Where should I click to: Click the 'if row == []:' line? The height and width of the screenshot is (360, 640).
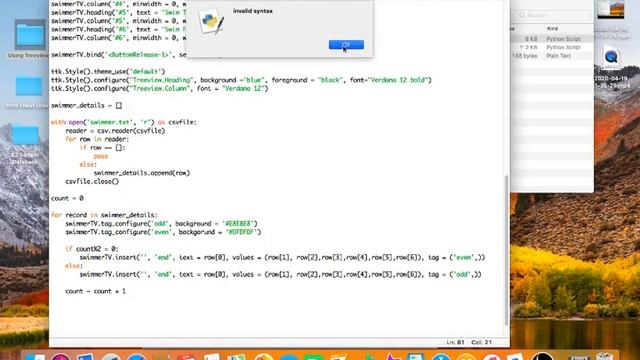coord(102,148)
